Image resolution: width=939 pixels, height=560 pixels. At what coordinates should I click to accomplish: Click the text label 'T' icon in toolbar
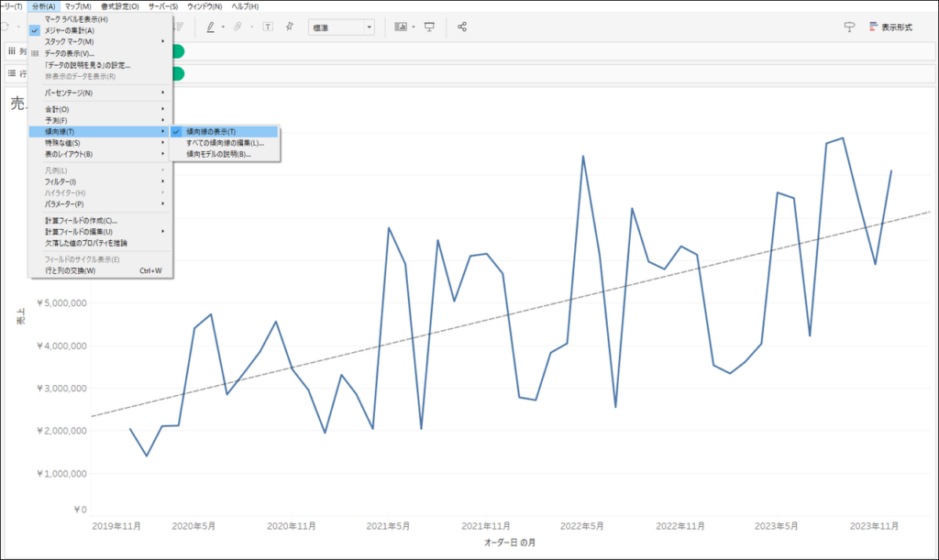pos(268,27)
